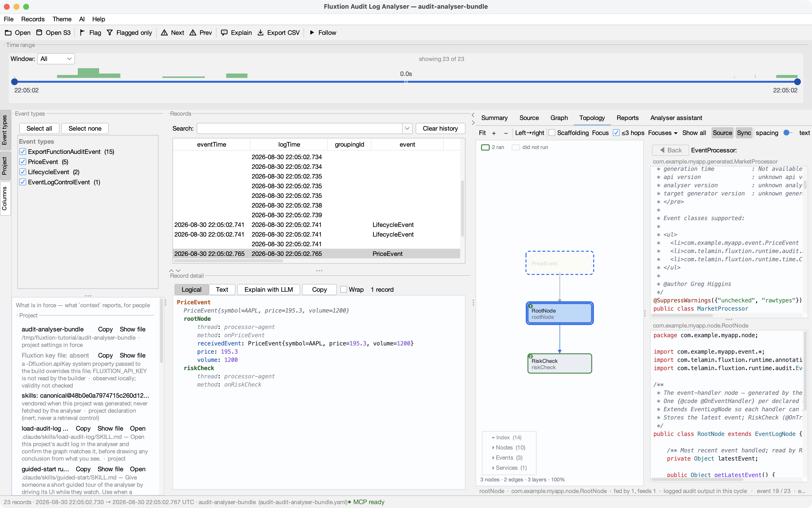
Task: Click the Explain speech bubble icon
Action: point(224,33)
